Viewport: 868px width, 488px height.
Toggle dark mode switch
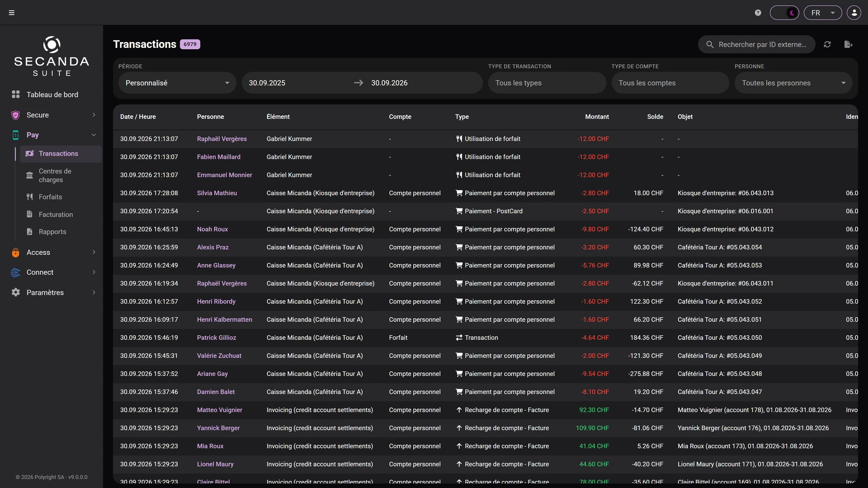pos(784,13)
